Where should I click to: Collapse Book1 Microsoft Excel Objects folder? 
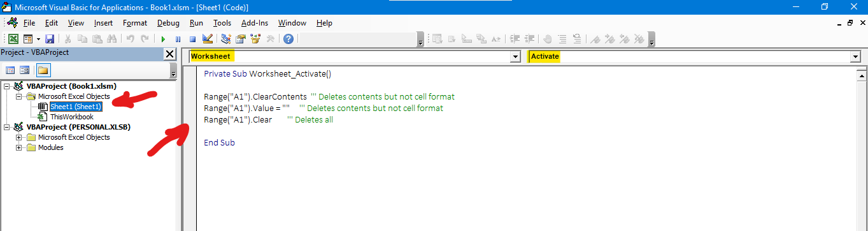coord(19,96)
